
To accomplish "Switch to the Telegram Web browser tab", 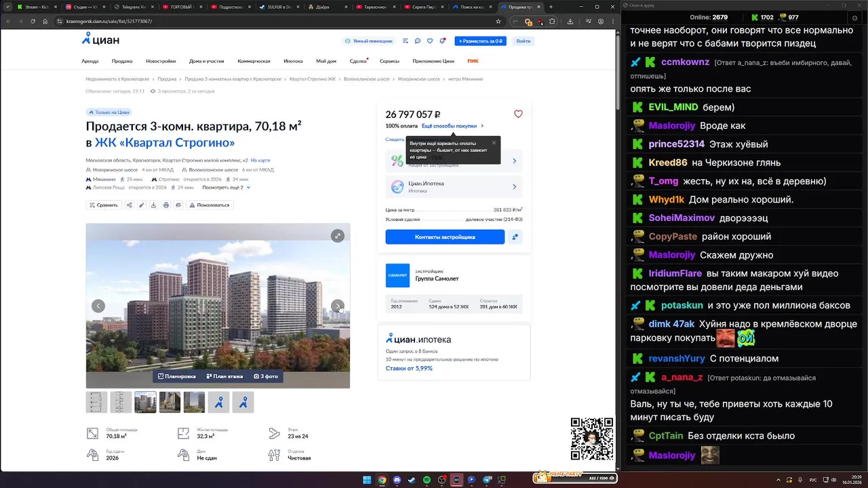I will tap(134, 7).
